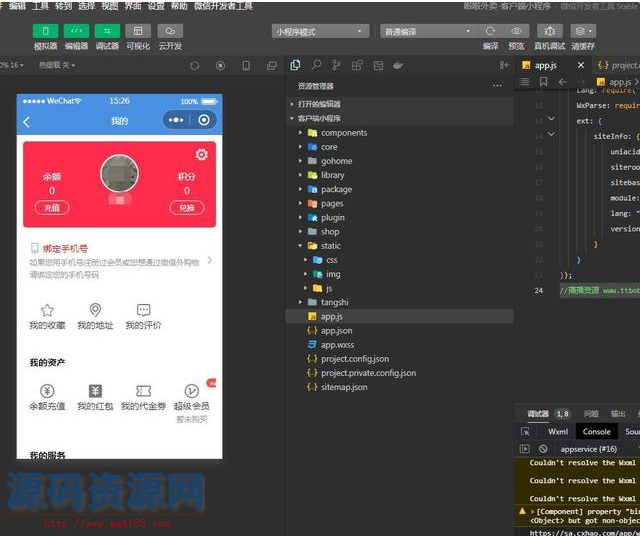Click the 云开发 cloud development icon
Viewport: 642px width, 536px height.
click(x=169, y=32)
